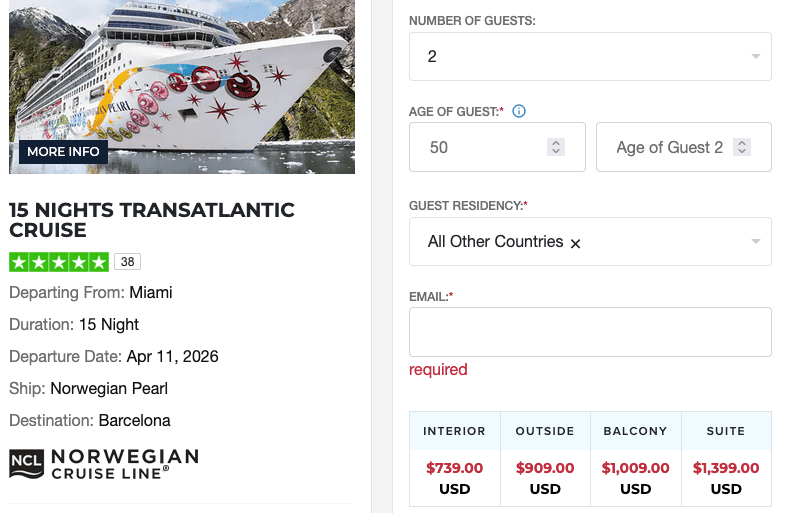Select the Interior cabin column header
Screen dimensions: 789x513
click(x=455, y=431)
